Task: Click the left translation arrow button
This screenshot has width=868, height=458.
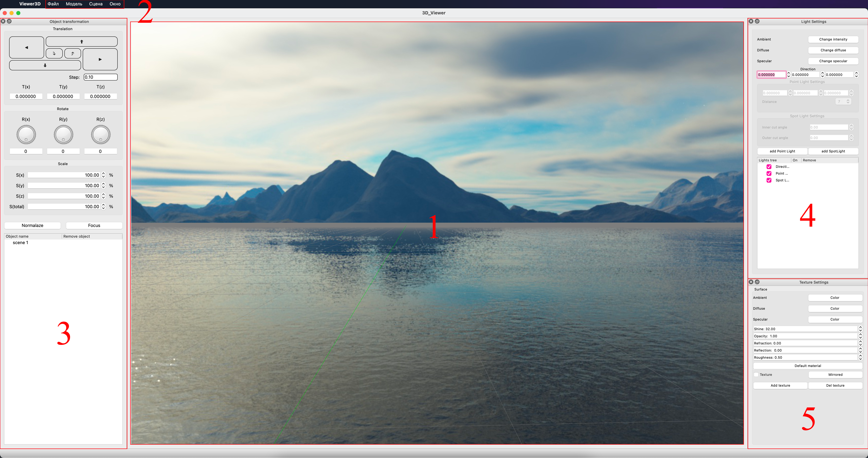Action: coord(26,47)
